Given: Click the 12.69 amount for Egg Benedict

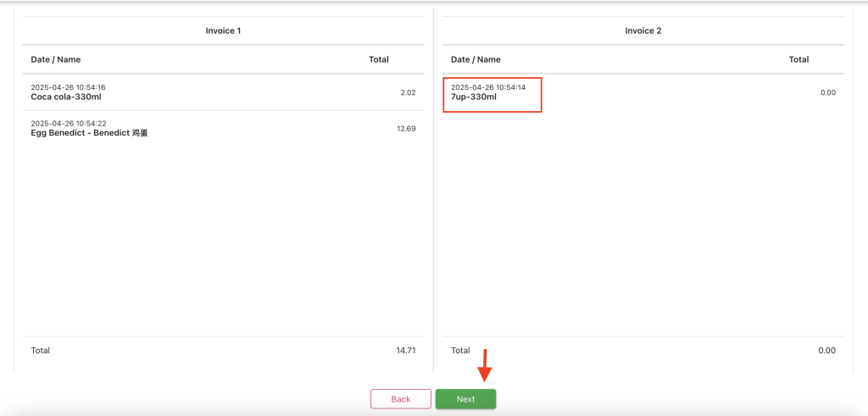Looking at the screenshot, I should pos(406,129).
